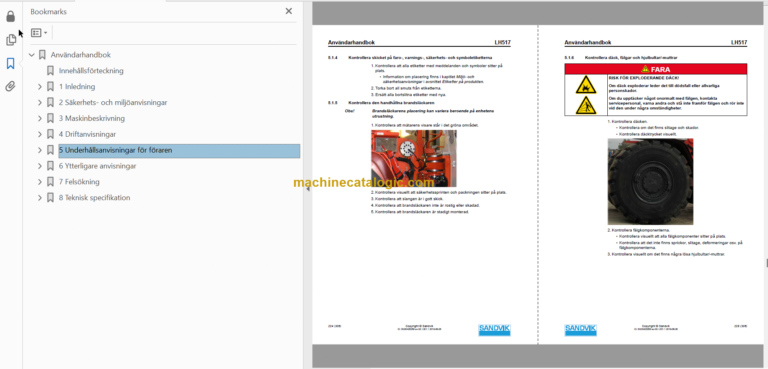Click the tire photo on right page
Viewport: 768px width, 369px height.
650,181
